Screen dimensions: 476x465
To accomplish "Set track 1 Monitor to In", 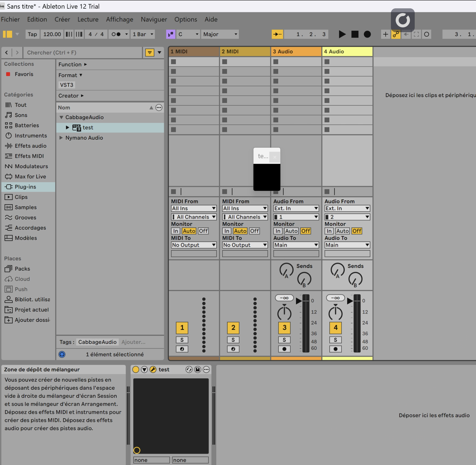I will click(x=176, y=231).
